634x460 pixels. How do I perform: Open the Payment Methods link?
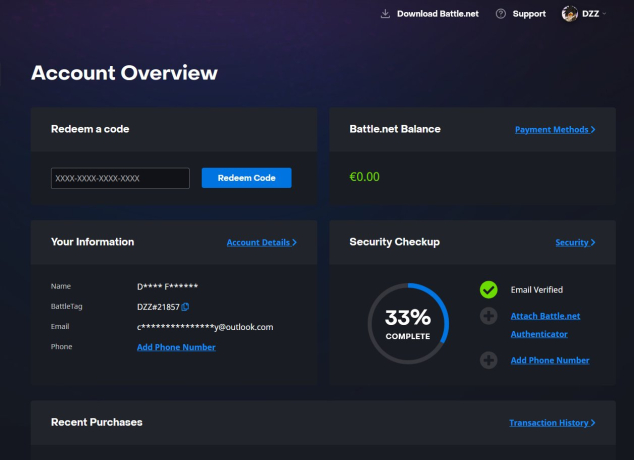554,130
